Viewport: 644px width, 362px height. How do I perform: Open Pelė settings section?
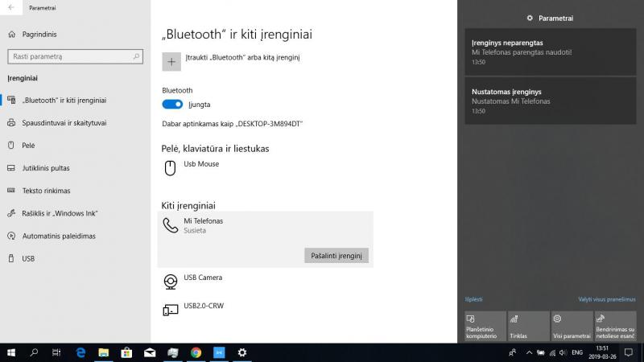tap(75, 146)
